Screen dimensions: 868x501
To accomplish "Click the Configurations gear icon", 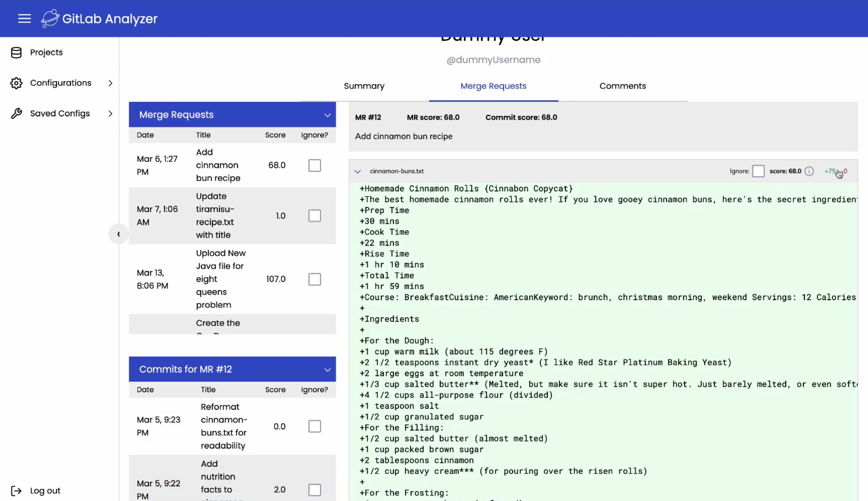I will pos(16,83).
